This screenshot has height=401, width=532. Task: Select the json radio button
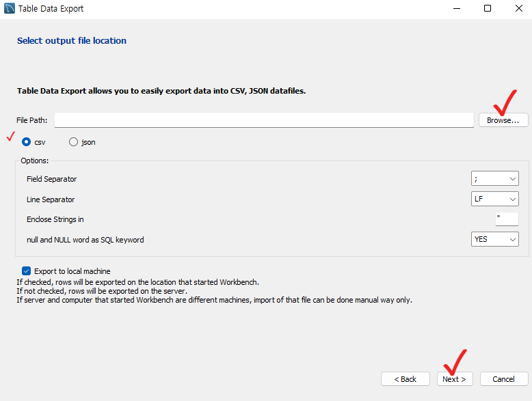click(x=73, y=141)
